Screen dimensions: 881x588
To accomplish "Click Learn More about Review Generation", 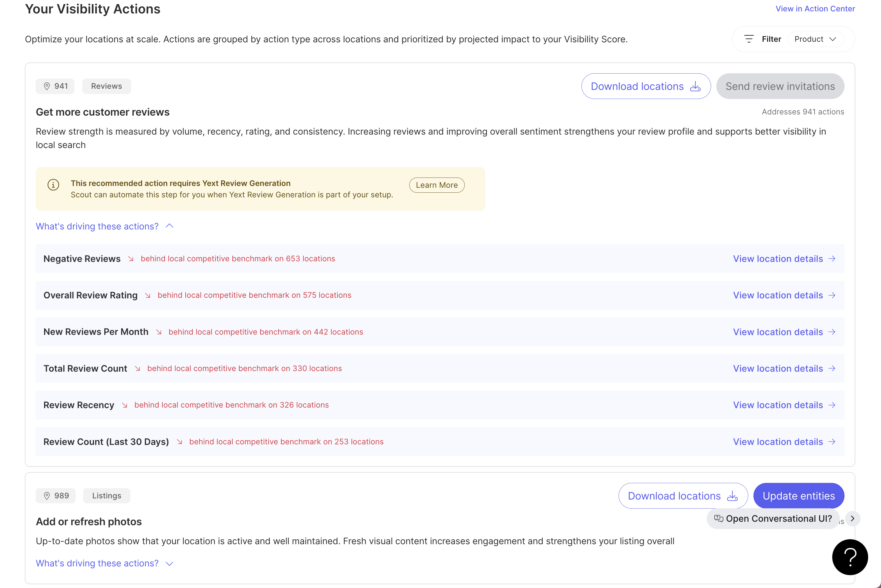I will (436, 185).
